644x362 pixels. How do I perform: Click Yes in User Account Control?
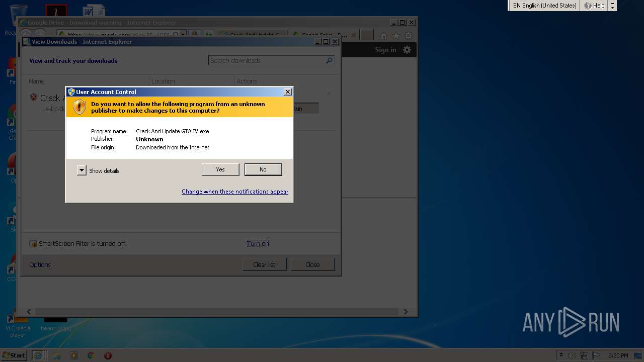pyautogui.click(x=220, y=169)
